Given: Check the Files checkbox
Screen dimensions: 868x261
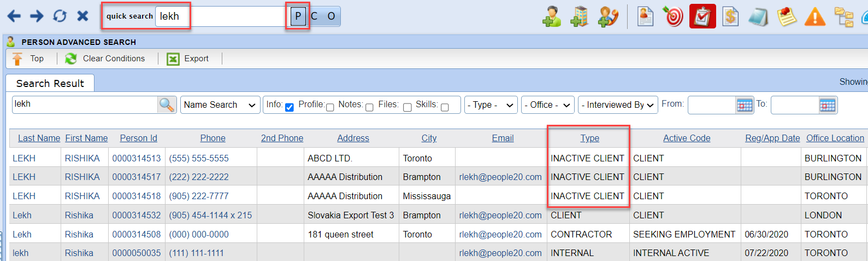Looking at the screenshot, I should 408,107.
